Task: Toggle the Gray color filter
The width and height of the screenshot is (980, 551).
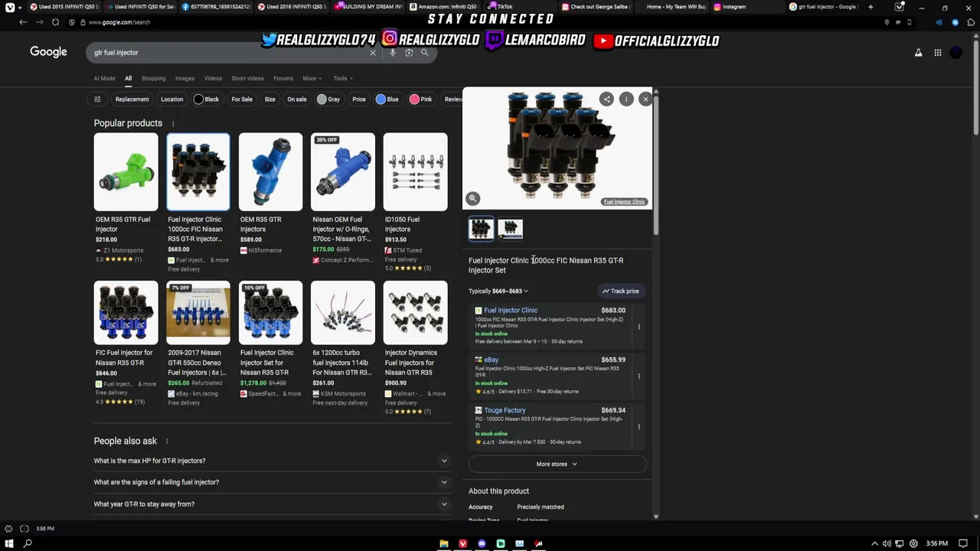Action: coord(328,99)
